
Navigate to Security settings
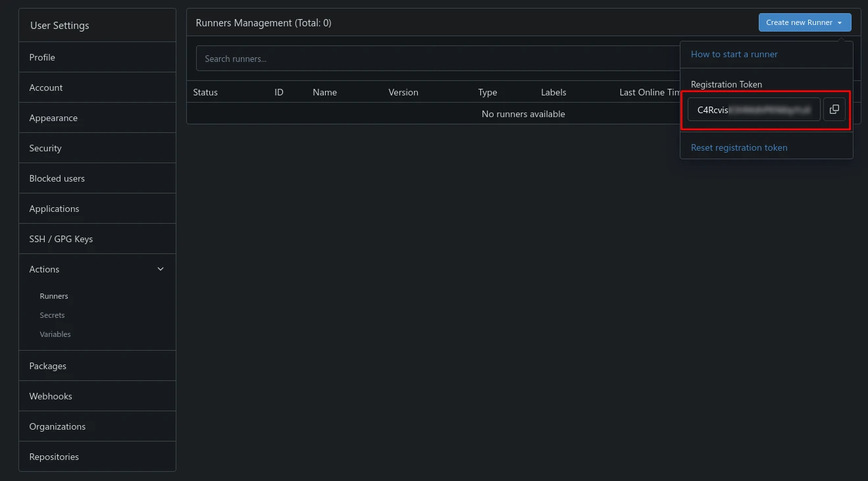45,148
